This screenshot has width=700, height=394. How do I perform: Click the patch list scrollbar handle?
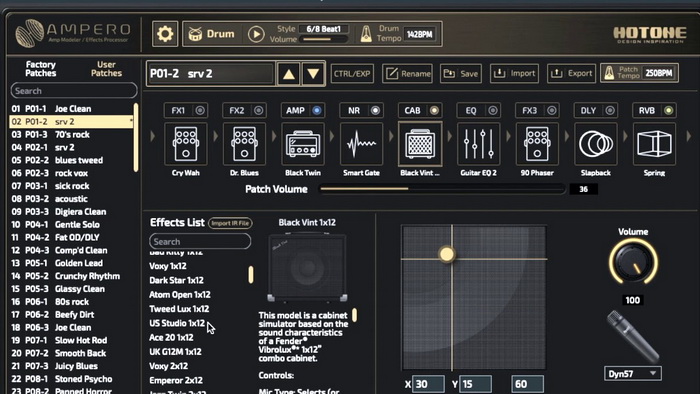point(136,137)
